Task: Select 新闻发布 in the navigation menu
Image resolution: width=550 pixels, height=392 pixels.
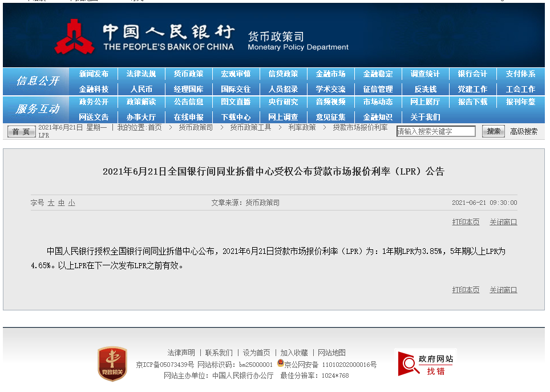Action: [94, 74]
